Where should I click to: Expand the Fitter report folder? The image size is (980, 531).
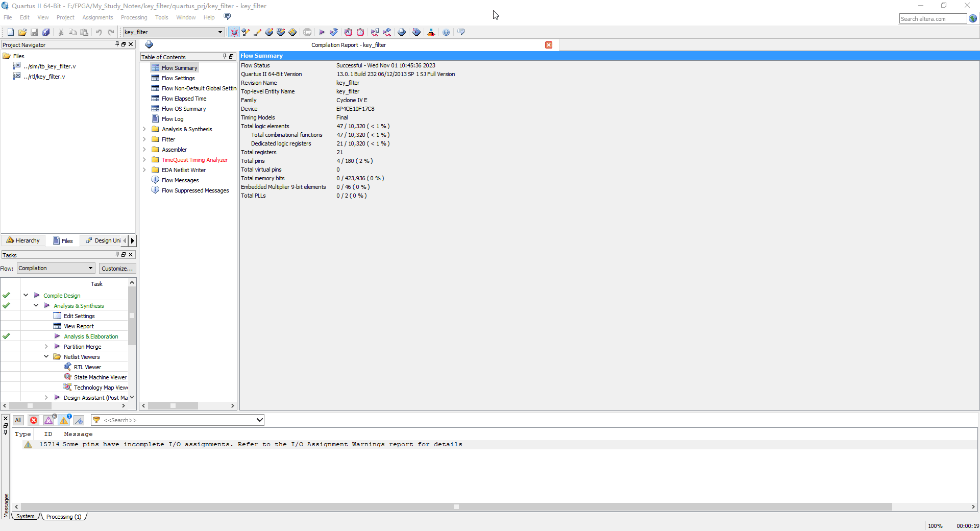144,139
